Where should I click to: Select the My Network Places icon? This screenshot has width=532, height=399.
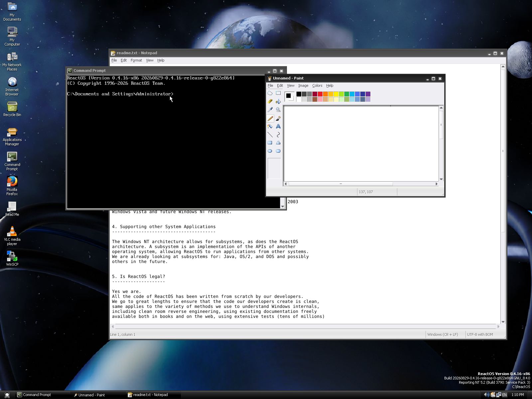[x=12, y=62]
